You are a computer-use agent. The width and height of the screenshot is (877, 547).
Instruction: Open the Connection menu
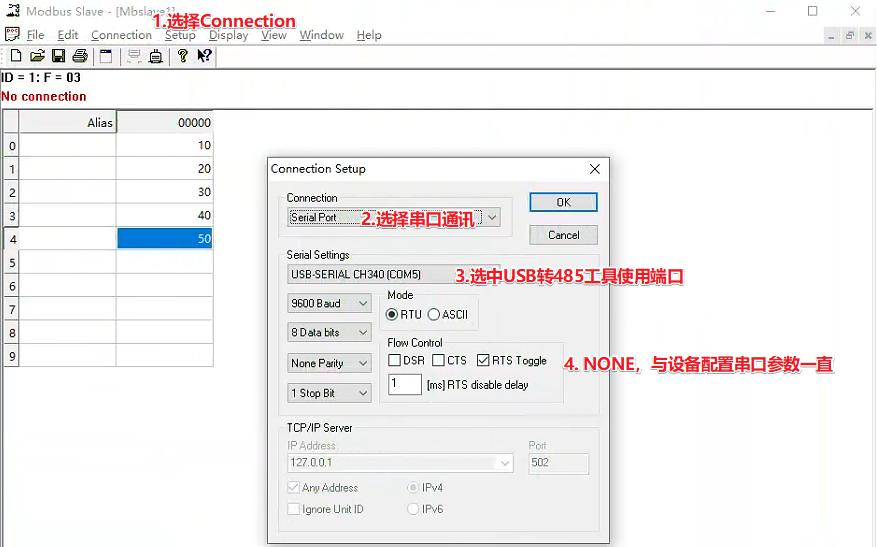click(121, 35)
